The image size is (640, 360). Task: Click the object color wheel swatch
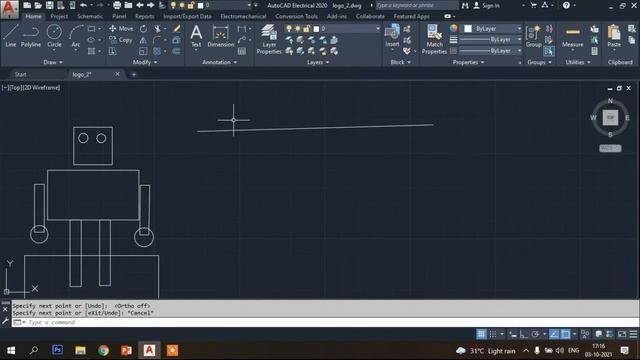click(453, 28)
